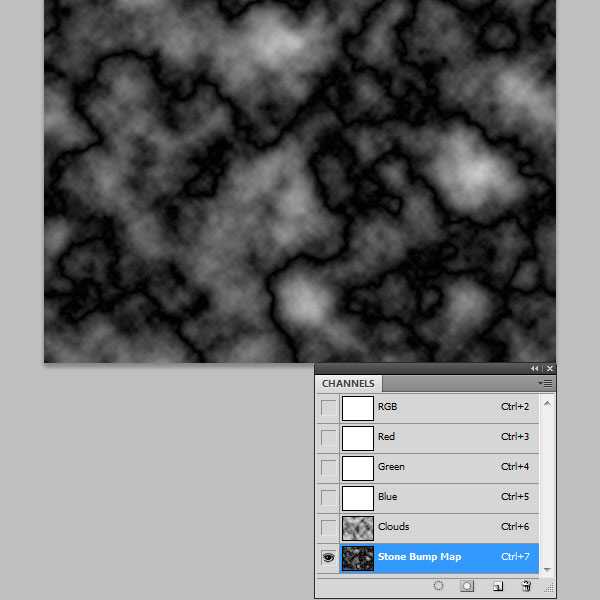Create a new channel
Screen dimensions: 600x600
tap(497, 586)
